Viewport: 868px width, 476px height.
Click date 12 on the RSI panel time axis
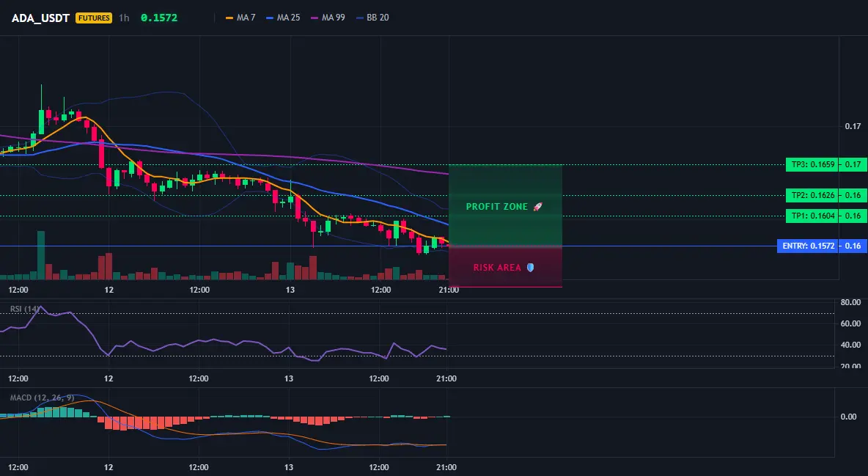(108, 378)
